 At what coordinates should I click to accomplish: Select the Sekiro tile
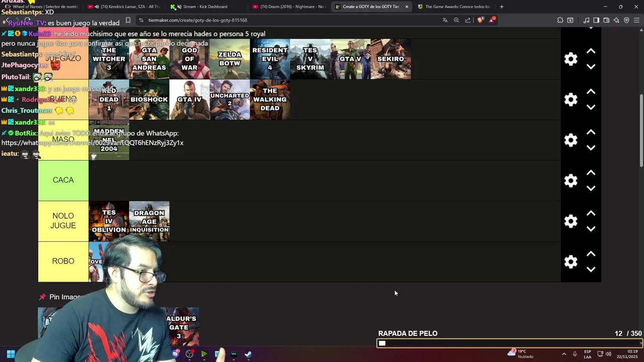pos(390,59)
